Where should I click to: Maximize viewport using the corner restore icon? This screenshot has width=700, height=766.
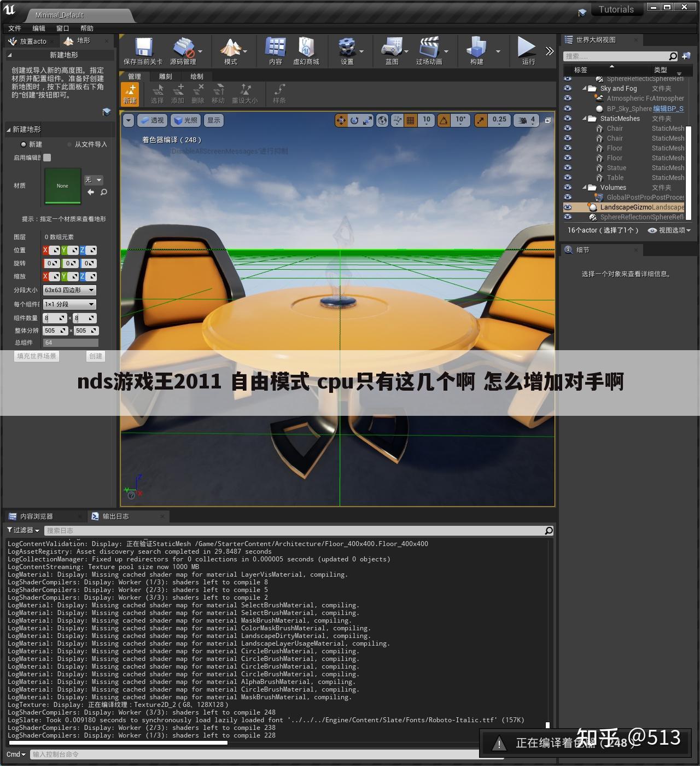[x=547, y=120]
